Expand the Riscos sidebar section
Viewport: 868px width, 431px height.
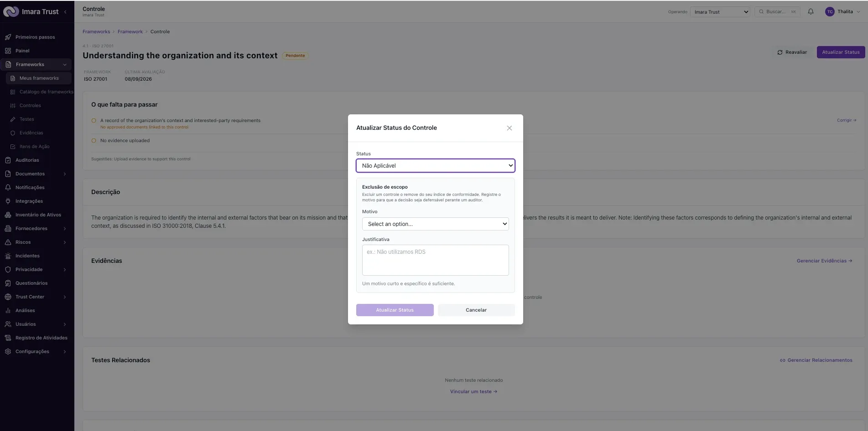point(65,242)
